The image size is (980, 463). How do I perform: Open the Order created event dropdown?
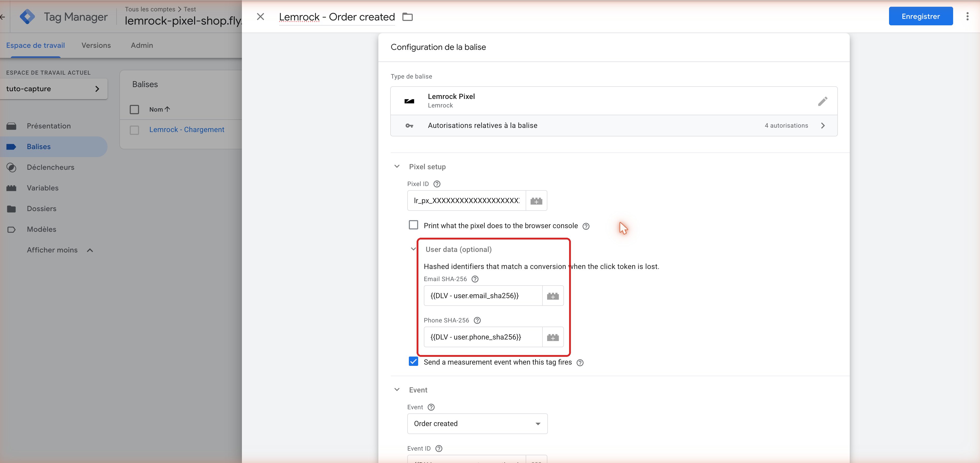point(477,424)
